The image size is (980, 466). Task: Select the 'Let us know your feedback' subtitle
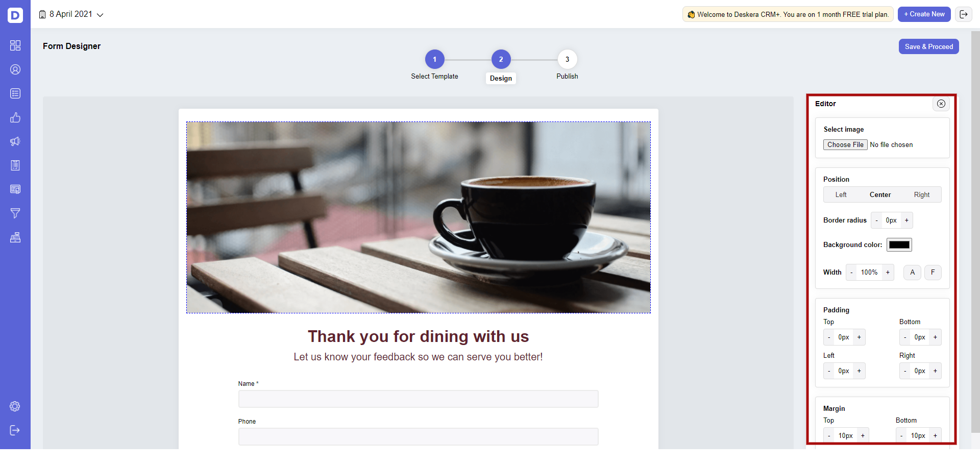(418, 357)
